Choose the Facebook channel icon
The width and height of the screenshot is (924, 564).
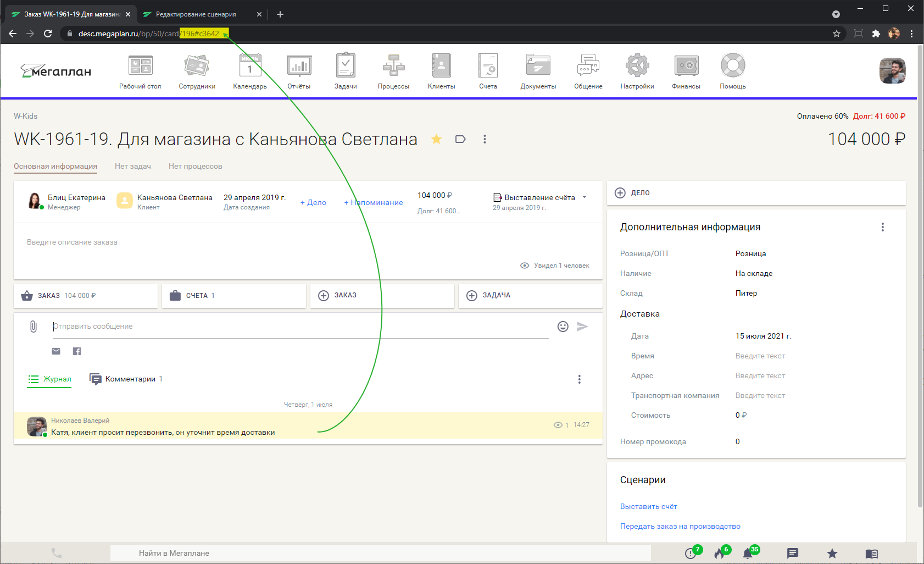coord(77,351)
